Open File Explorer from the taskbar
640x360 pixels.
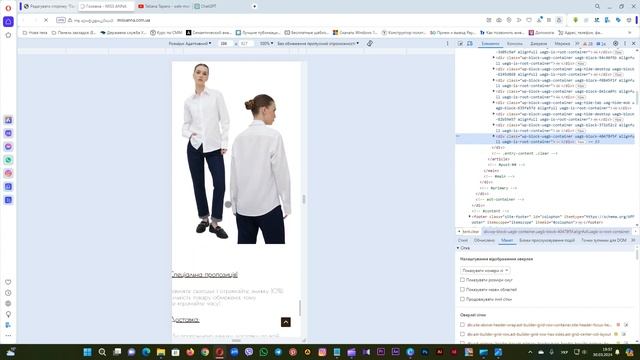click(x=161, y=352)
